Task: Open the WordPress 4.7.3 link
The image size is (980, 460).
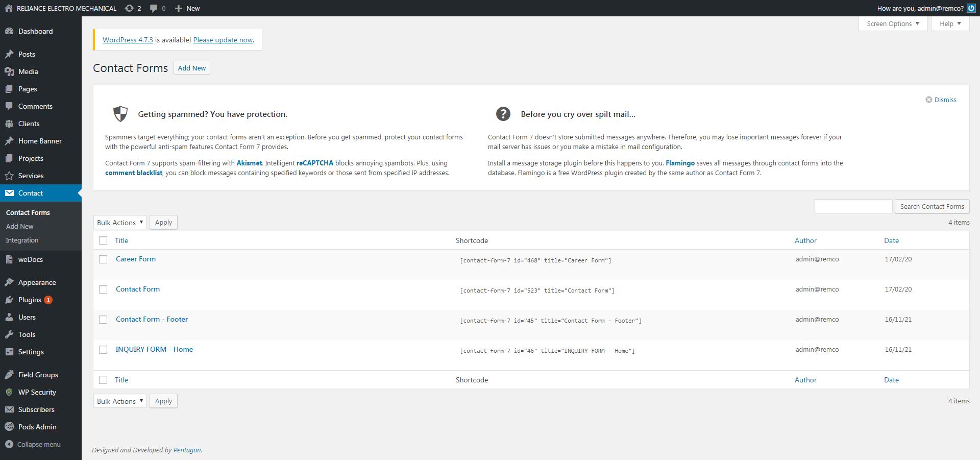Action: (128, 40)
